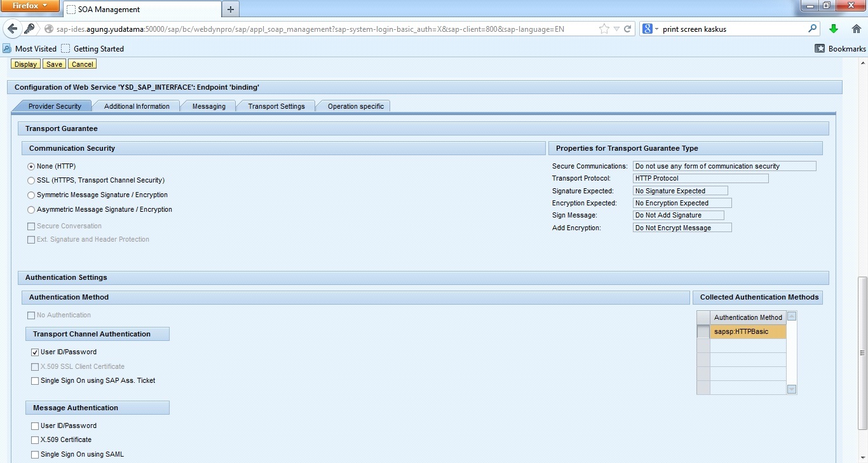868x463 pixels.
Task: Click the Save button
Action: [54, 64]
